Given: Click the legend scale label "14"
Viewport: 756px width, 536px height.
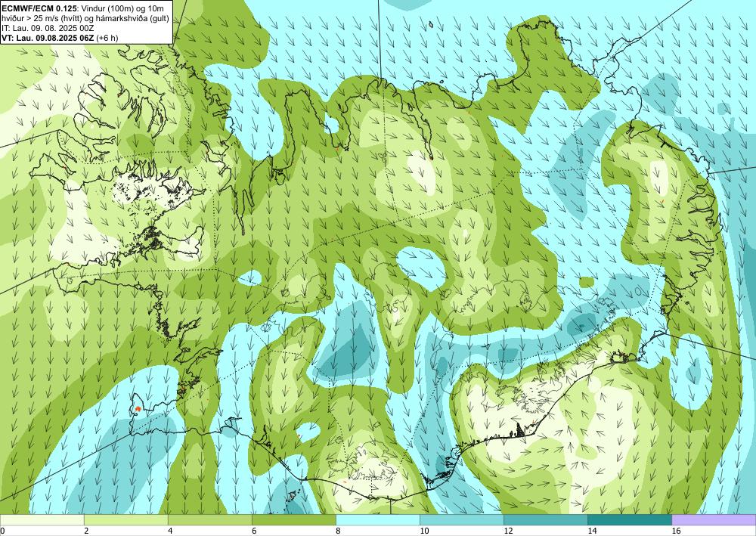Looking at the screenshot, I should tap(592, 531).
